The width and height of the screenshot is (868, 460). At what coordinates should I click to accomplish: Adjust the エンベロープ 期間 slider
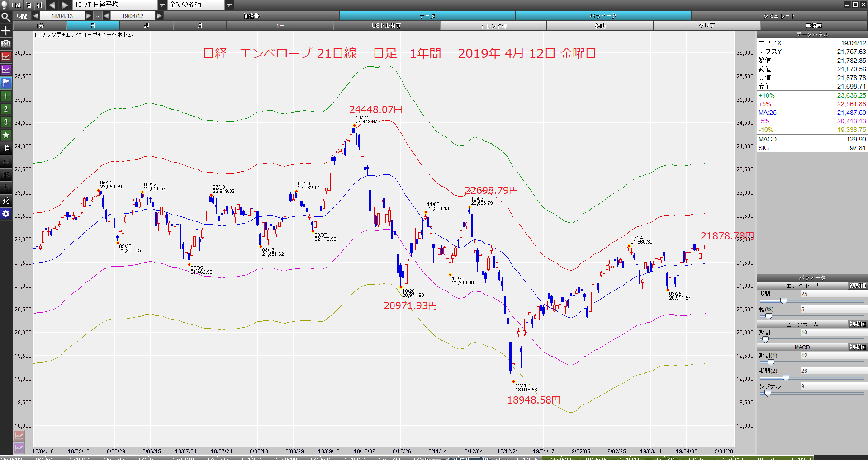pos(783,301)
